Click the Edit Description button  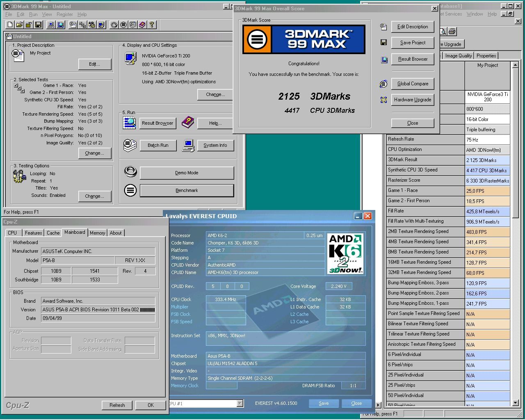click(x=413, y=27)
